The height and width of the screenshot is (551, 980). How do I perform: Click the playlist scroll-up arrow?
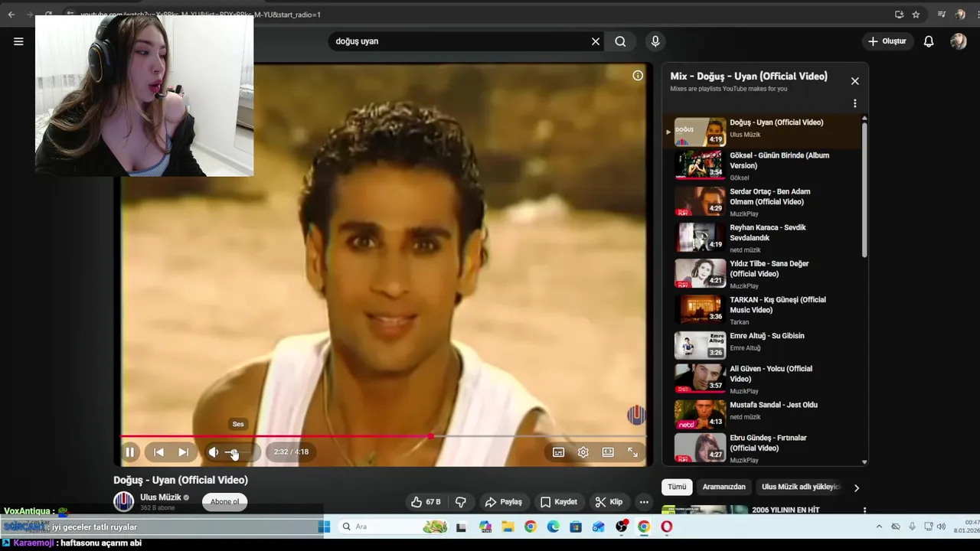click(864, 119)
